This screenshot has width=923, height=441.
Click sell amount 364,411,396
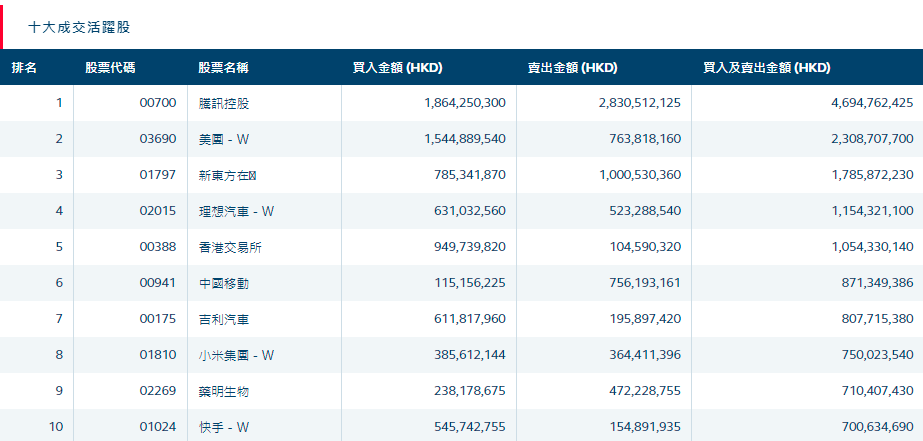click(647, 355)
